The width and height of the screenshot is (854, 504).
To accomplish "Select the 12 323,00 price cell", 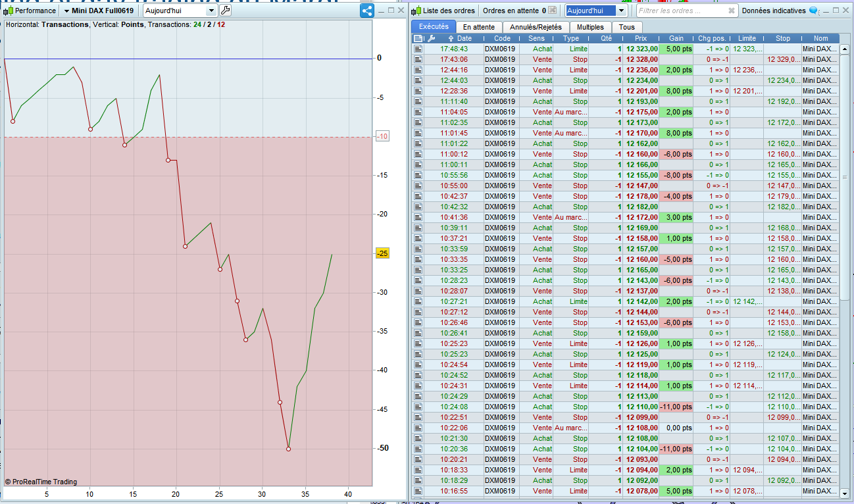I will pyautogui.click(x=641, y=49).
